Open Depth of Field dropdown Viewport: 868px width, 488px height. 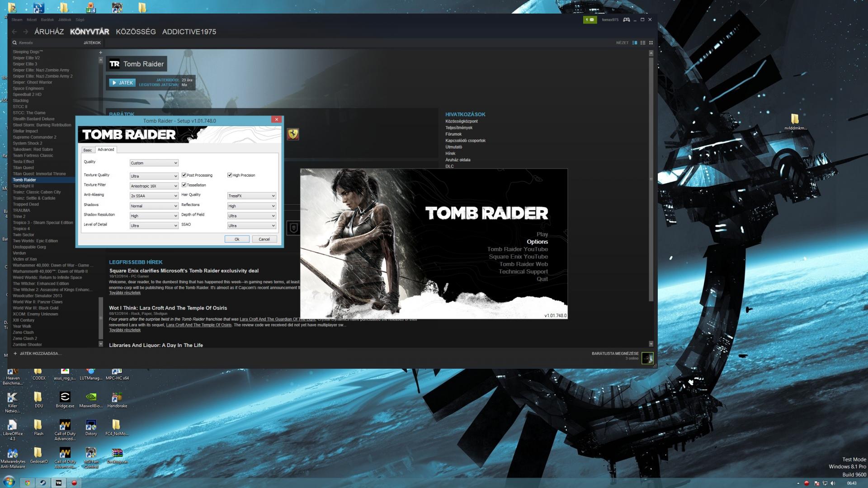click(252, 216)
